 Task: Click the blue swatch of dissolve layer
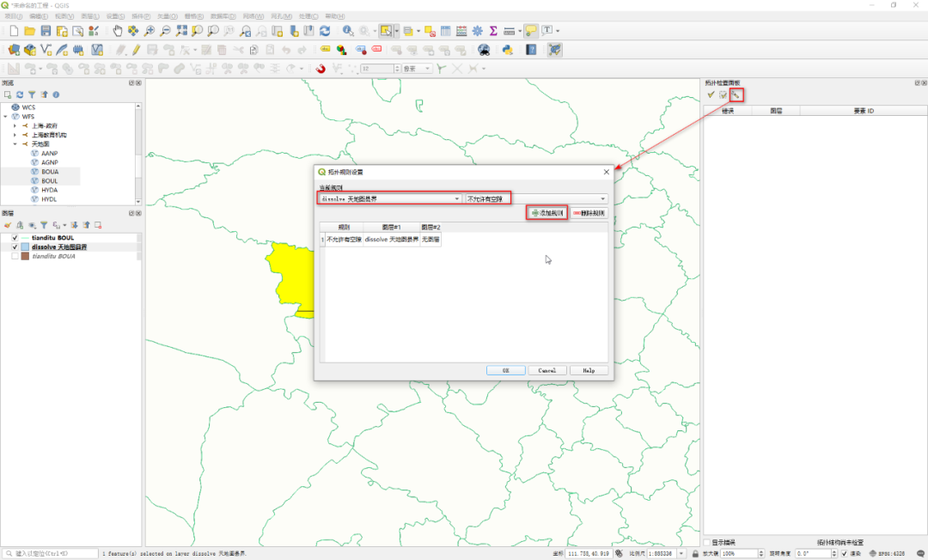pos(25,247)
